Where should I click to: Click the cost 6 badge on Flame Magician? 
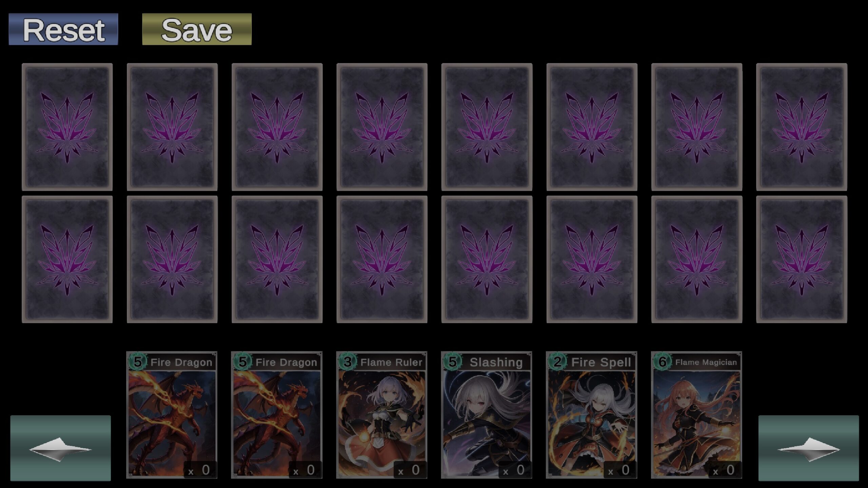662,362
